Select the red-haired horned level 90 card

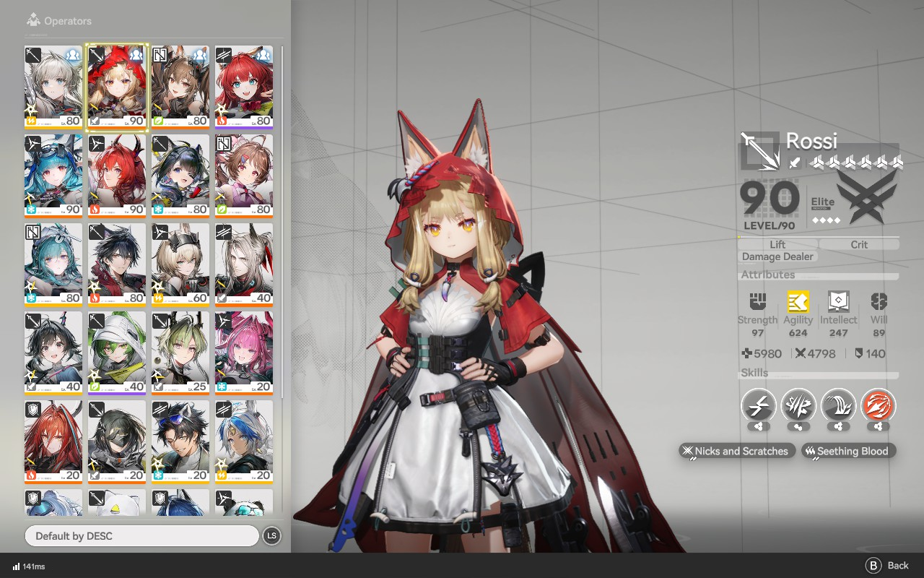pyautogui.click(x=117, y=176)
